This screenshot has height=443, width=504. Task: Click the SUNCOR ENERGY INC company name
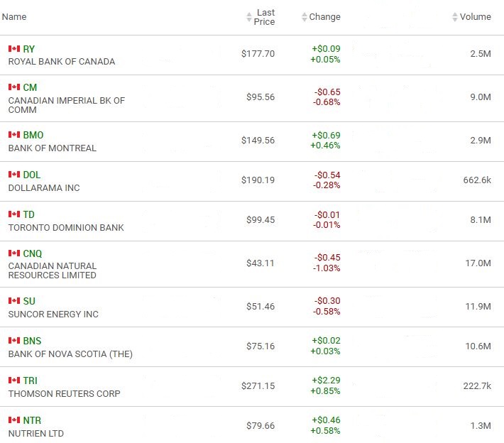pyautogui.click(x=53, y=315)
